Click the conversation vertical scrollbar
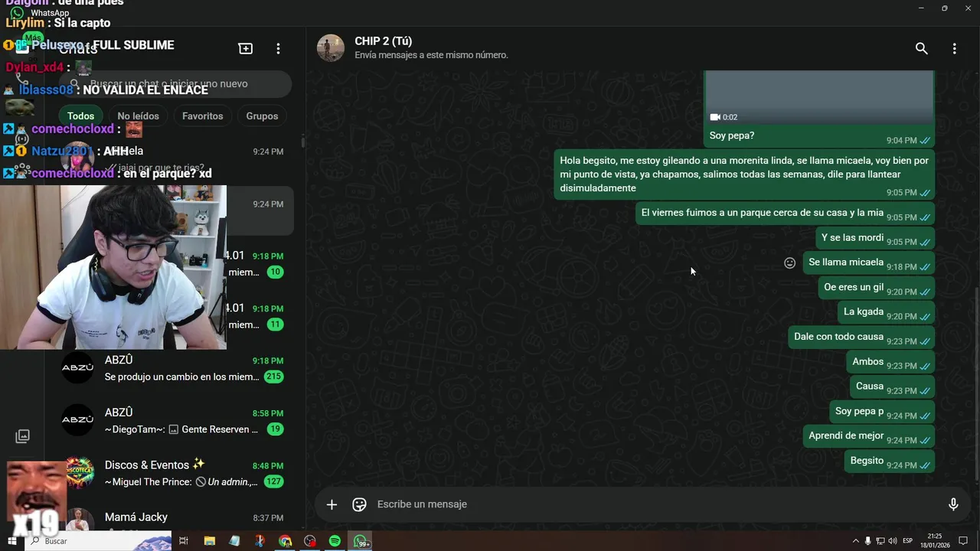Viewport: 980px width, 551px height. [976, 383]
